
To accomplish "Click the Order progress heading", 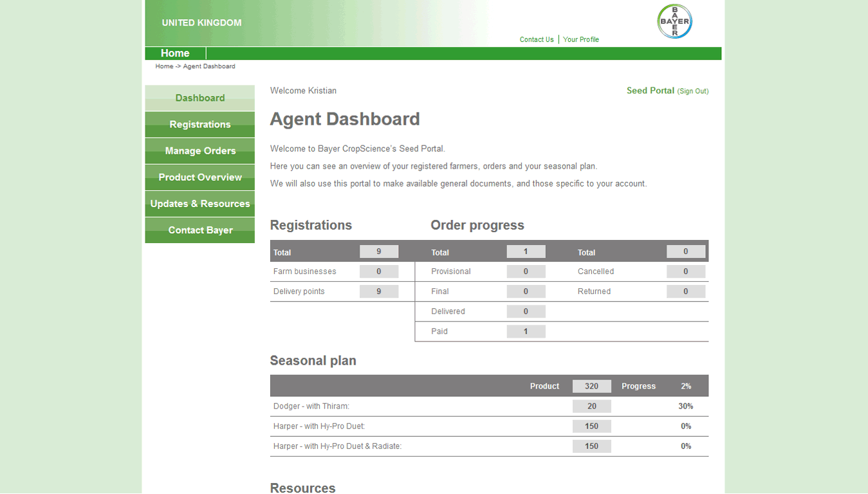I will (x=477, y=225).
